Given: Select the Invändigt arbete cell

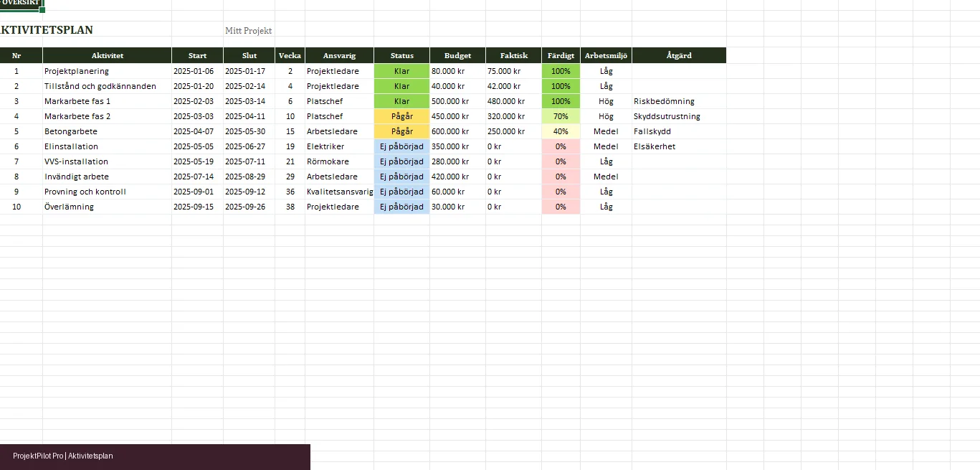Looking at the screenshot, I should tap(108, 177).
